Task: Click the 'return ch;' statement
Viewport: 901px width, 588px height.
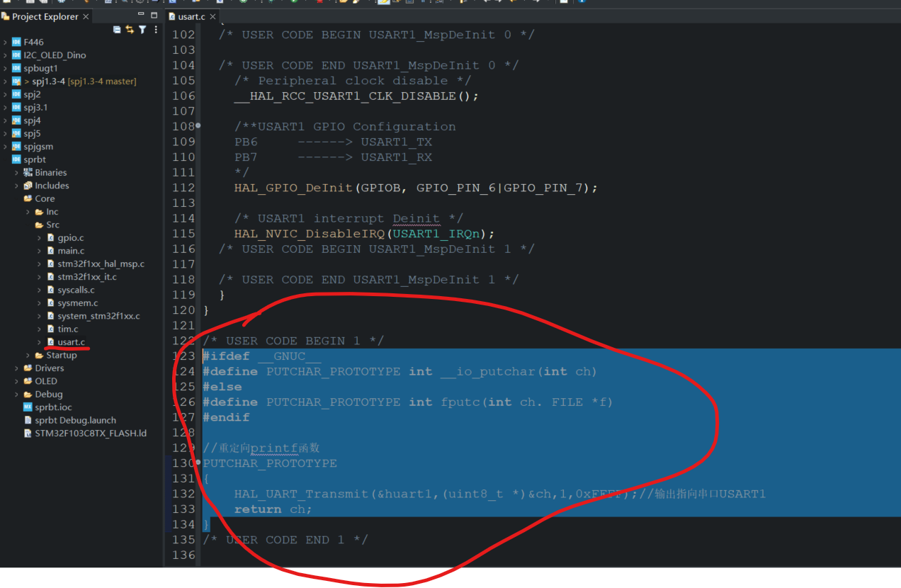Action: click(x=273, y=509)
